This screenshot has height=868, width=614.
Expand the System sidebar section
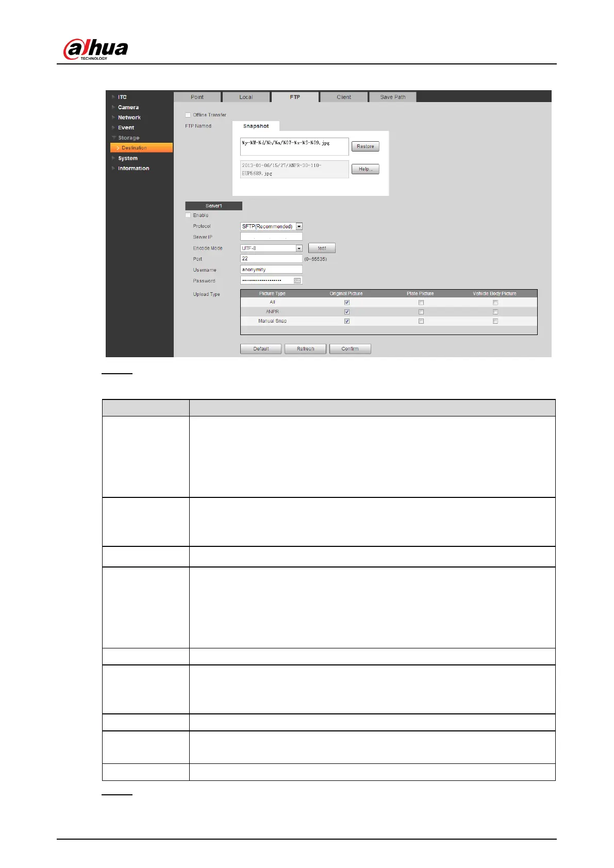pos(127,158)
